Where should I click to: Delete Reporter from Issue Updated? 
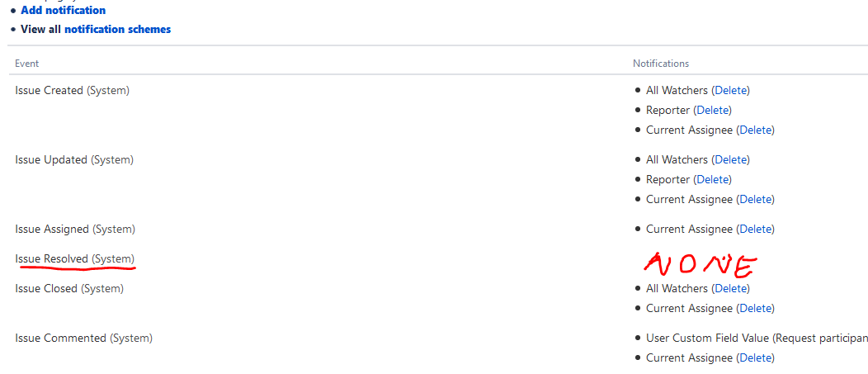coord(712,179)
